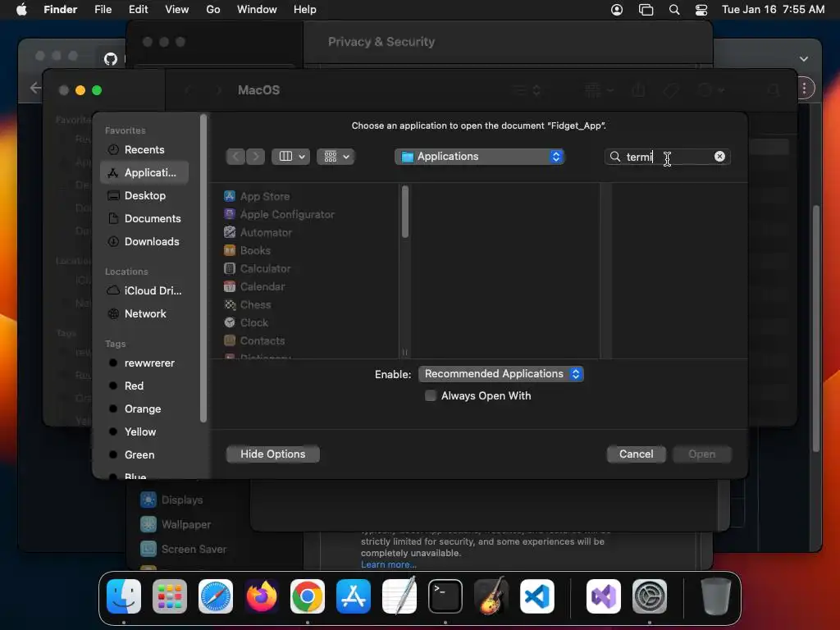Click the search field containing termi
Image resolution: width=840 pixels, height=630 pixels.
click(668, 157)
